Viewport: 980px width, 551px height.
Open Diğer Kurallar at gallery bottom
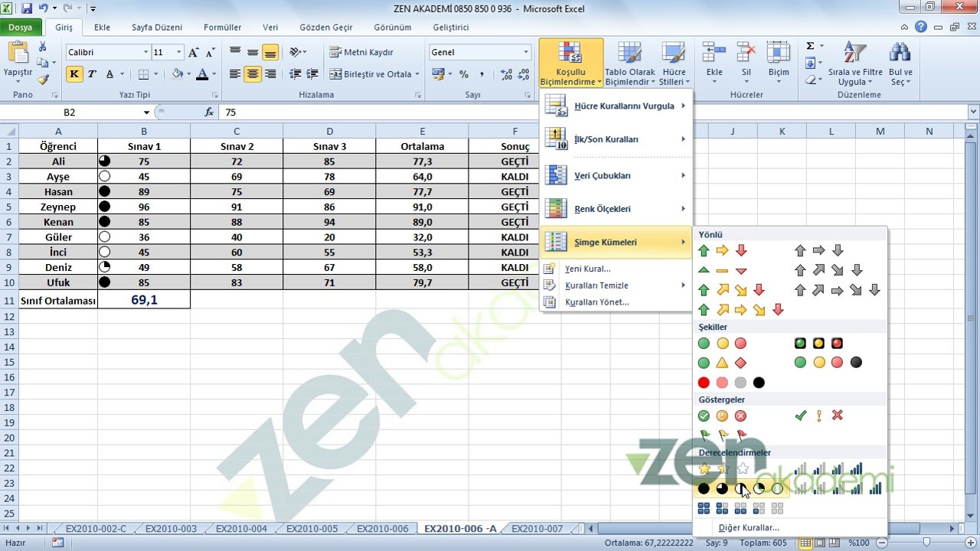790,527
